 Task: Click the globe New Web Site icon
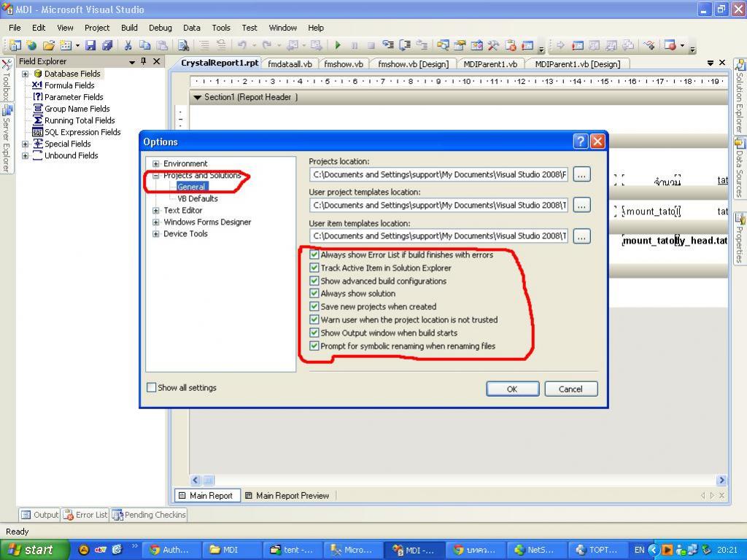click(31, 45)
